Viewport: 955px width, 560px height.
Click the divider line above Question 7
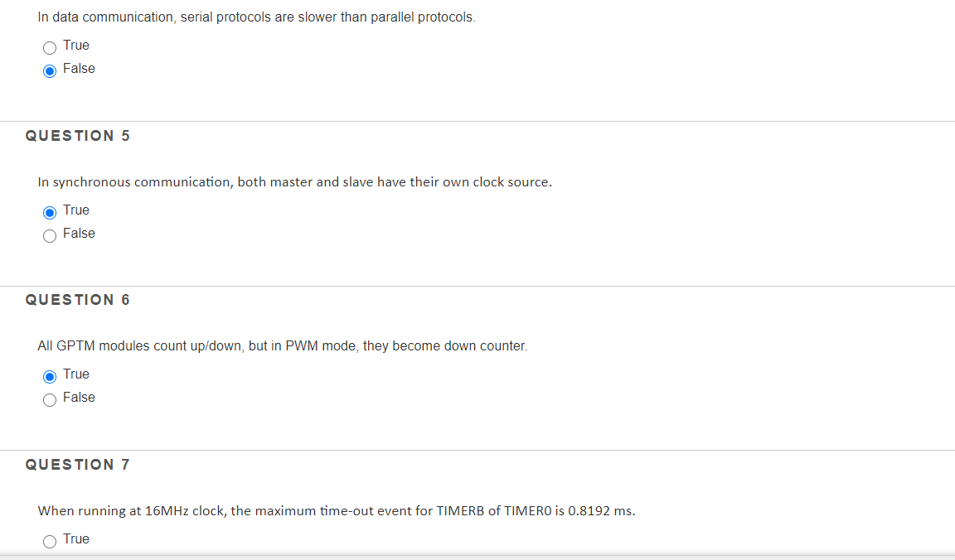[477, 448]
